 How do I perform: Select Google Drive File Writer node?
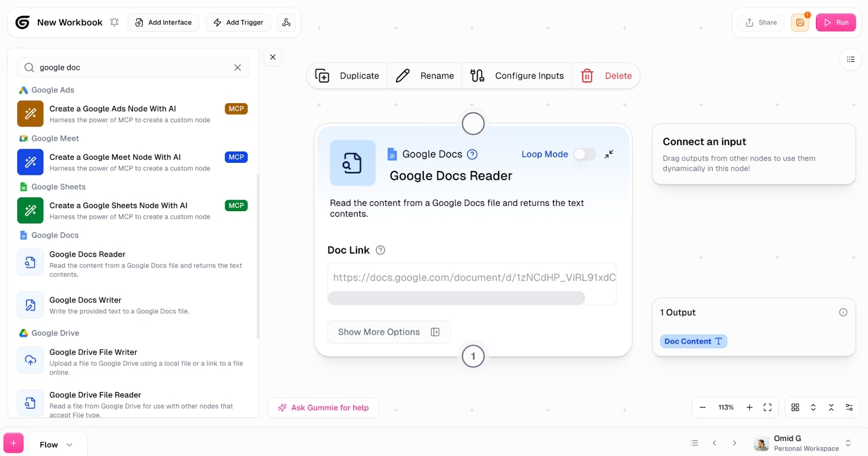click(133, 362)
